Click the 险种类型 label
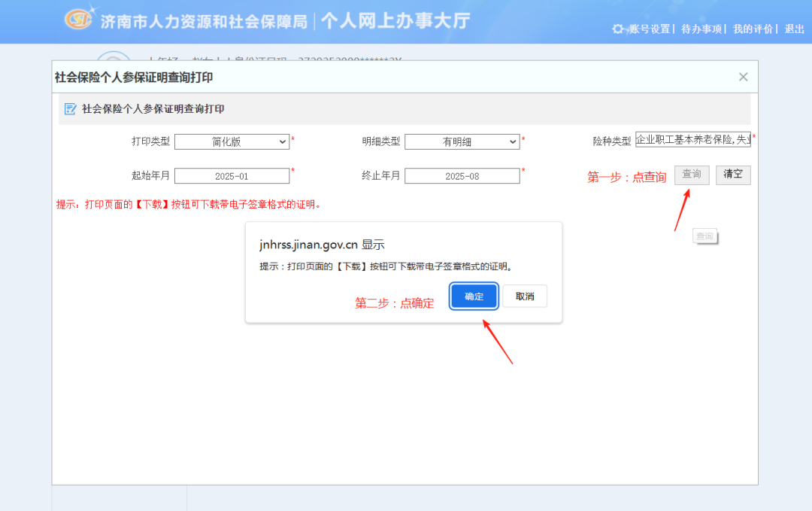The height and width of the screenshot is (511, 812). pos(611,141)
